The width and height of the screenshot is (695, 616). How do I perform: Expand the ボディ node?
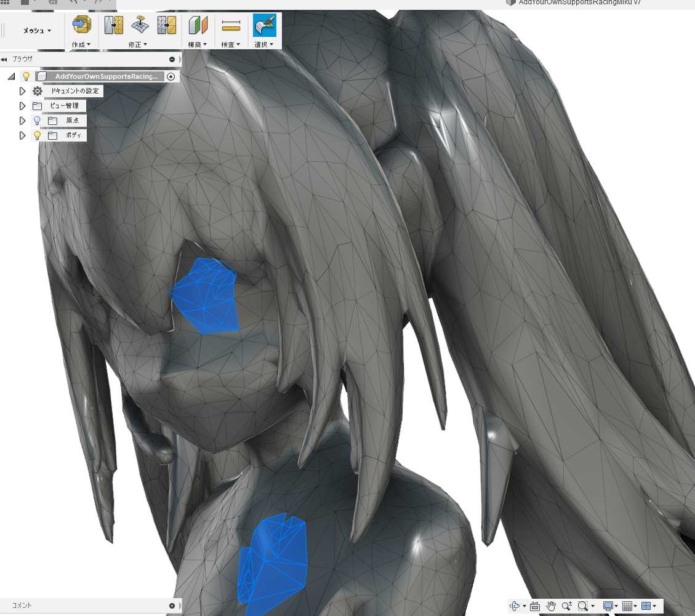tap(22, 135)
